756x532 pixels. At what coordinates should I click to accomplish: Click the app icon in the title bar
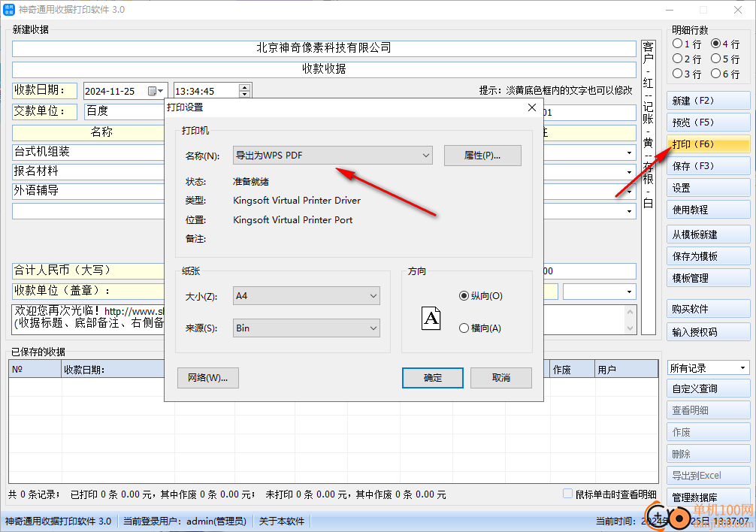pyautogui.click(x=9, y=9)
